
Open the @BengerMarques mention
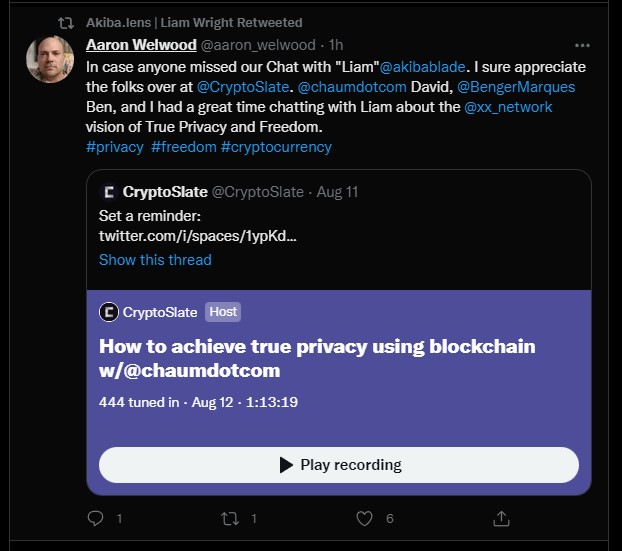pos(516,87)
